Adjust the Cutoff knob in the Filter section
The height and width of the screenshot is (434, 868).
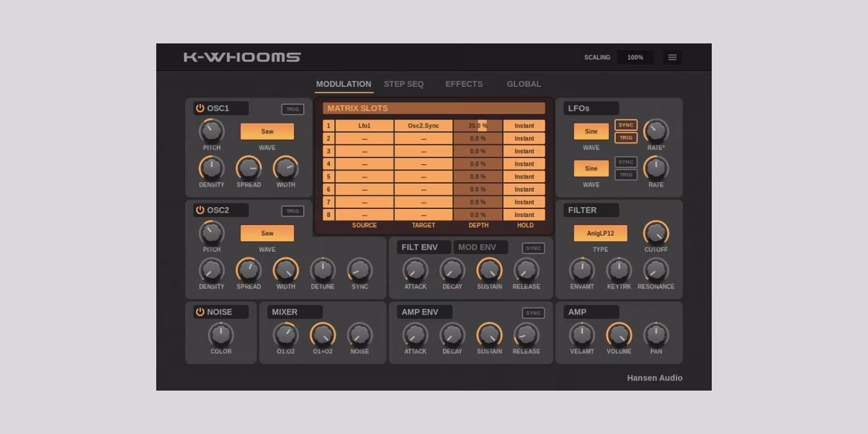tap(656, 234)
